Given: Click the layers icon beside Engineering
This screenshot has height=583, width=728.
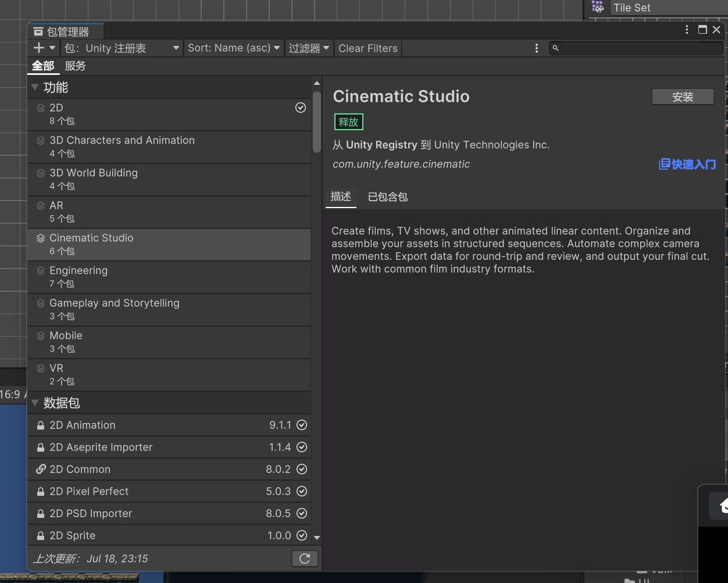Looking at the screenshot, I should [41, 270].
